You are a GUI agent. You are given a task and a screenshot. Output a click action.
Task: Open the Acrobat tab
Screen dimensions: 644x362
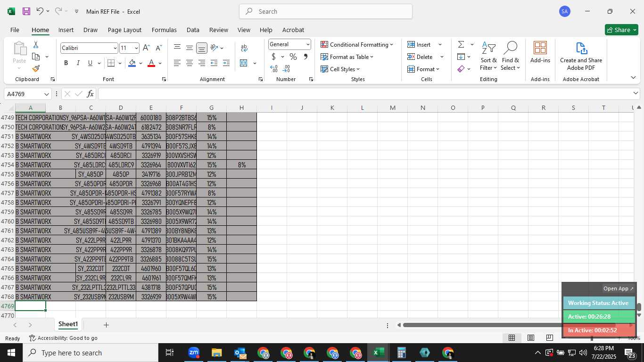pyautogui.click(x=293, y=30)
